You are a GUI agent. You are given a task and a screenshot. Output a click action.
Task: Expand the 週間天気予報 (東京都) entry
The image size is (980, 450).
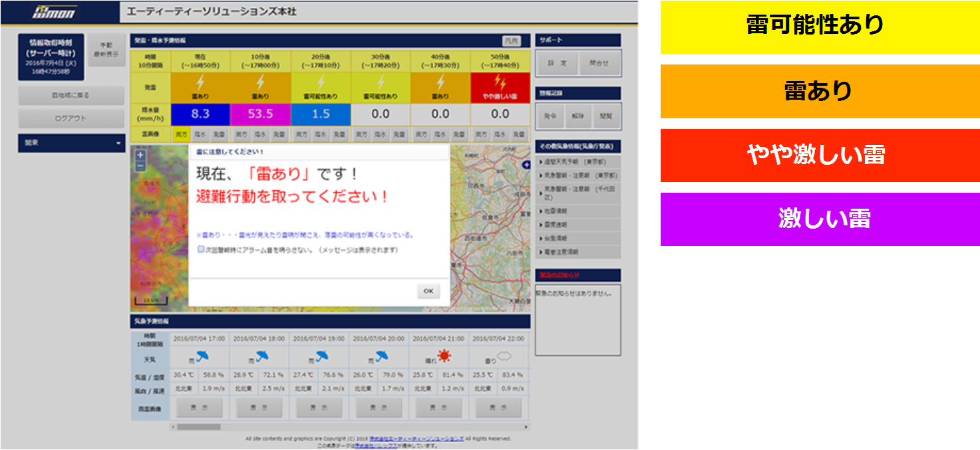point(578,162)
